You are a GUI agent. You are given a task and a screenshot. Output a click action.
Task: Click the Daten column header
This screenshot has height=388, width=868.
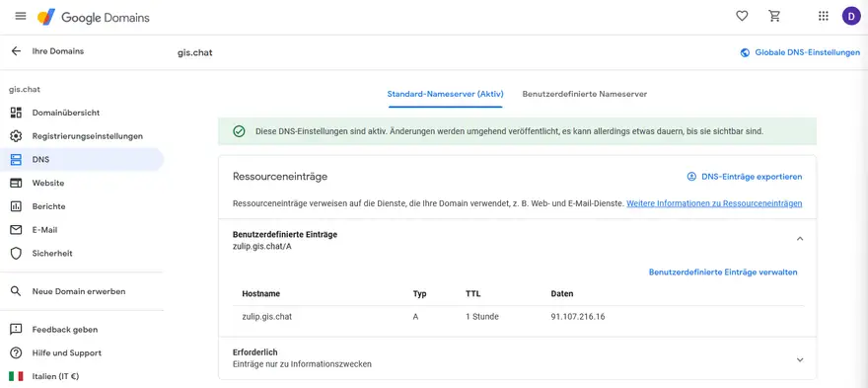click(x=562, y=294)
